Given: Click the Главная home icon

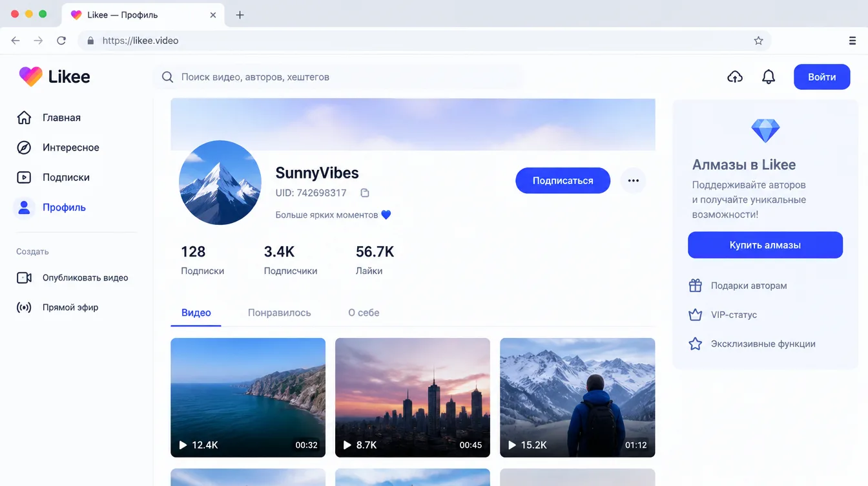Looking at the screenshot, I should point(24,118).
